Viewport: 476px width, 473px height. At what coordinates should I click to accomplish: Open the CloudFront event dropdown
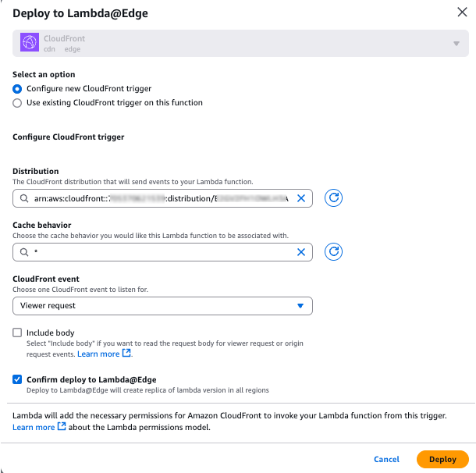pyautogui.click(x=162, y=306)
